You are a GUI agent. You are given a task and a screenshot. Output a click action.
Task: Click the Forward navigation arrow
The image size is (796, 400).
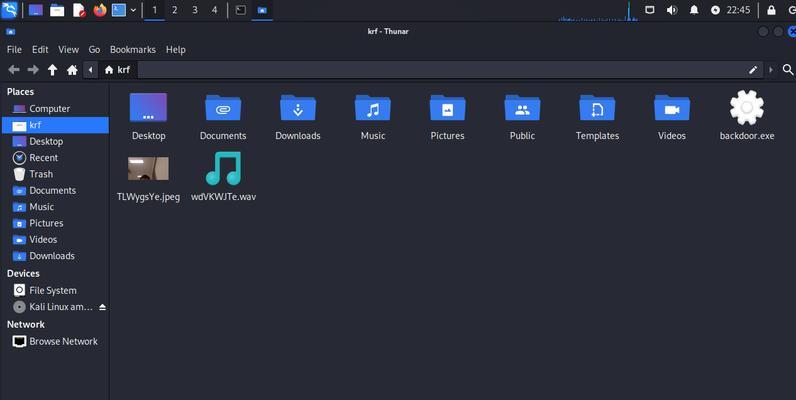click(x=33, y=70)
